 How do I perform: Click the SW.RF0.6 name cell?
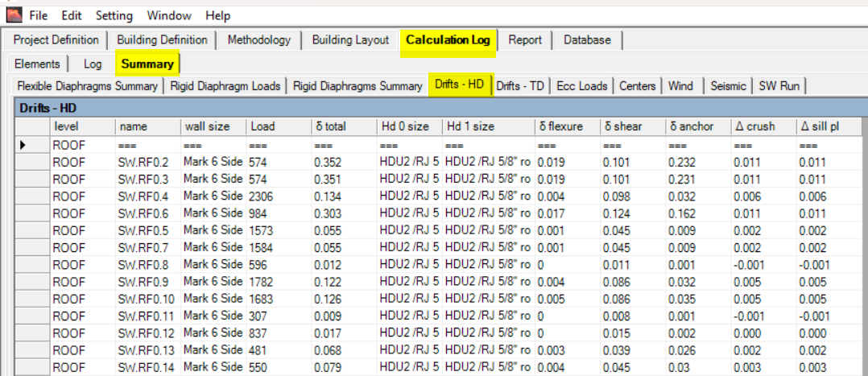click(x=148, y=213)
